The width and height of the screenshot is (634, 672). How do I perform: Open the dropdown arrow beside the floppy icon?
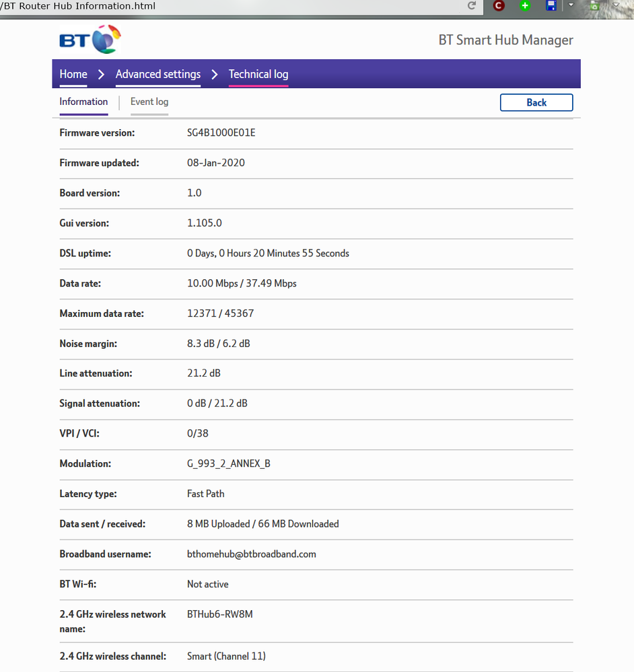(x=571, y=5)
